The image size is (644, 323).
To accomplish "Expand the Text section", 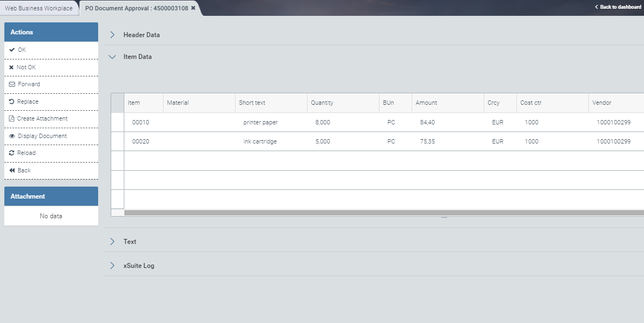I will click(112, 242).
